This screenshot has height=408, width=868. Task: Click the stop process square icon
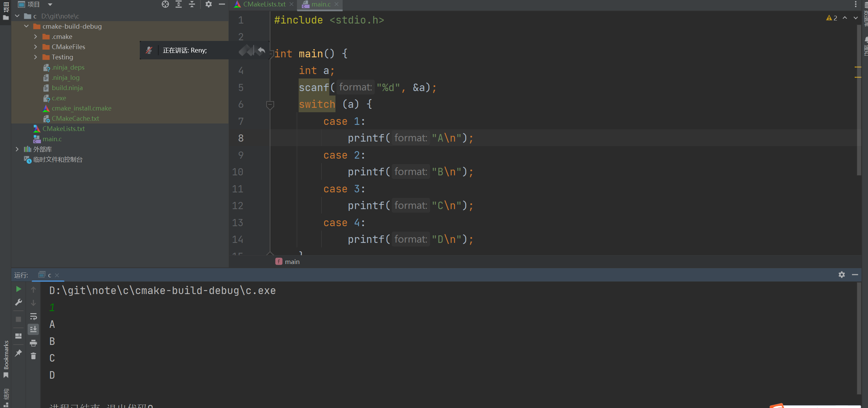click(19, 319)
